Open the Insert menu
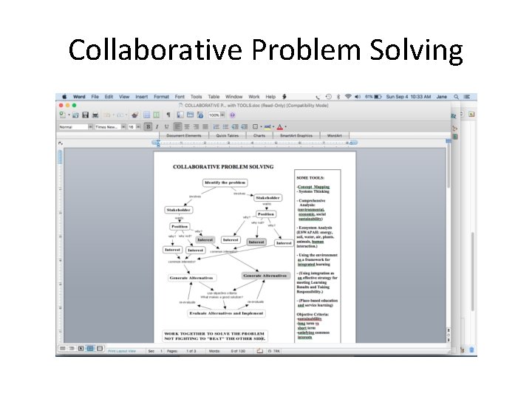Image resolution: width=532 pixels, height=399 pixels. pyautogui.click(x=141, y=97)
